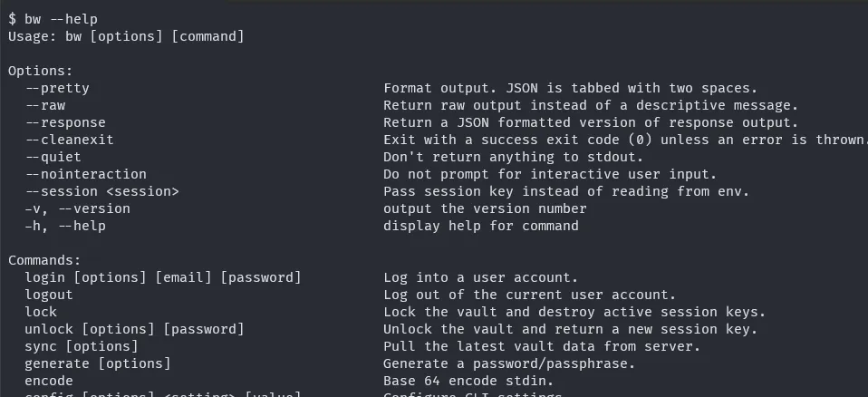Click the --response option flag
The width and height of the screenshot is (868, 397).
[x=65, y=122]
